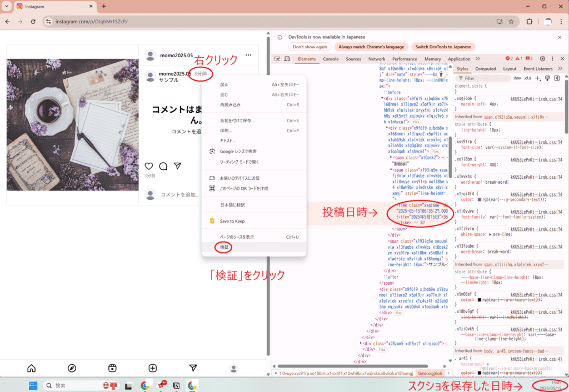Click the Instagram Explore compass icon

tap(72, 368)
